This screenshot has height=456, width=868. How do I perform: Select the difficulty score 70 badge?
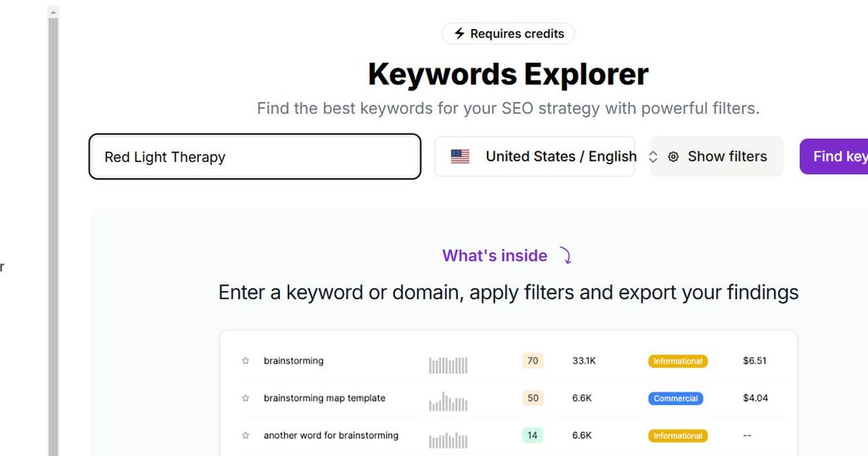(x=532, y=360)
